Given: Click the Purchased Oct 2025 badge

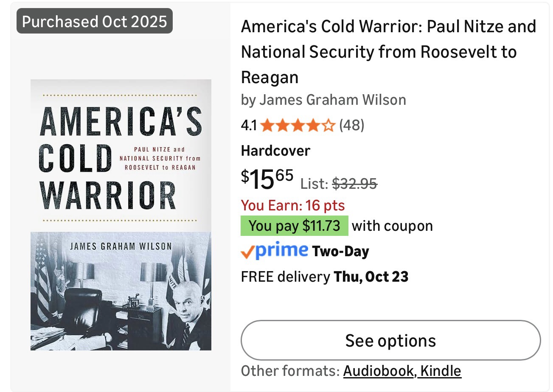Looking at the screenshot, I should click(95, 21).
